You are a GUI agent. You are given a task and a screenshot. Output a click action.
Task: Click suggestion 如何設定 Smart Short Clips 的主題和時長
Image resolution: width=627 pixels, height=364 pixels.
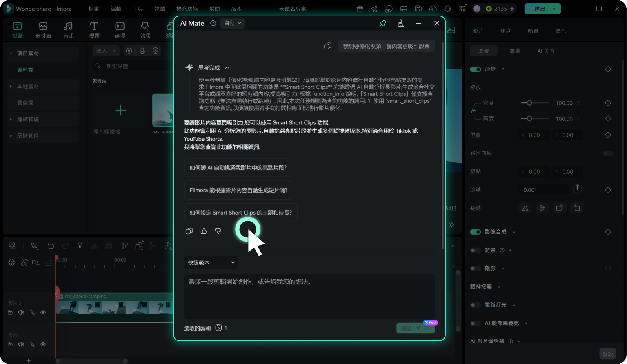[240, 213]
